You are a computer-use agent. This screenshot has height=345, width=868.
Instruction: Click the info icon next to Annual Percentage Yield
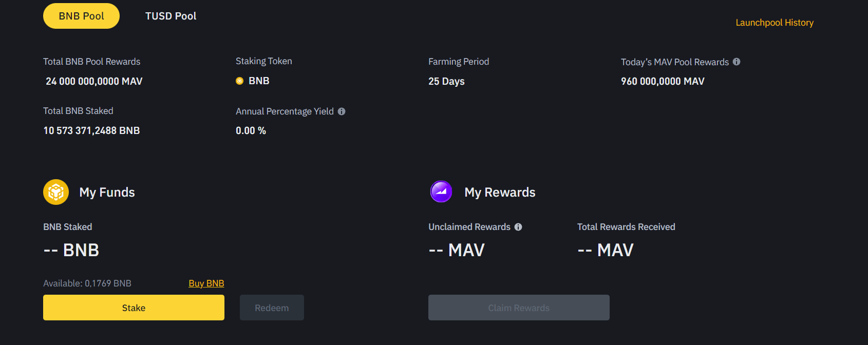pos(342,111)
